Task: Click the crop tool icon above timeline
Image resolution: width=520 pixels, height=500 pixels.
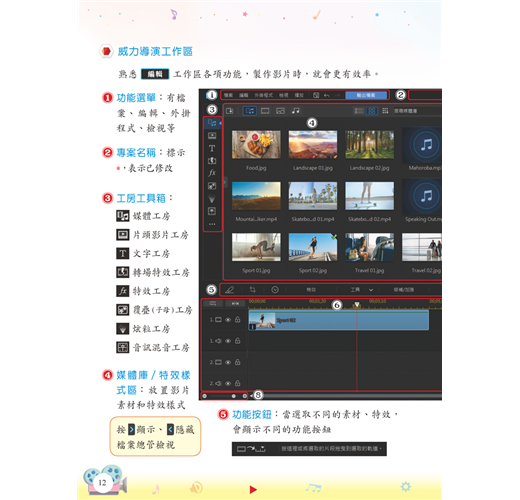Action: (252, 290)
